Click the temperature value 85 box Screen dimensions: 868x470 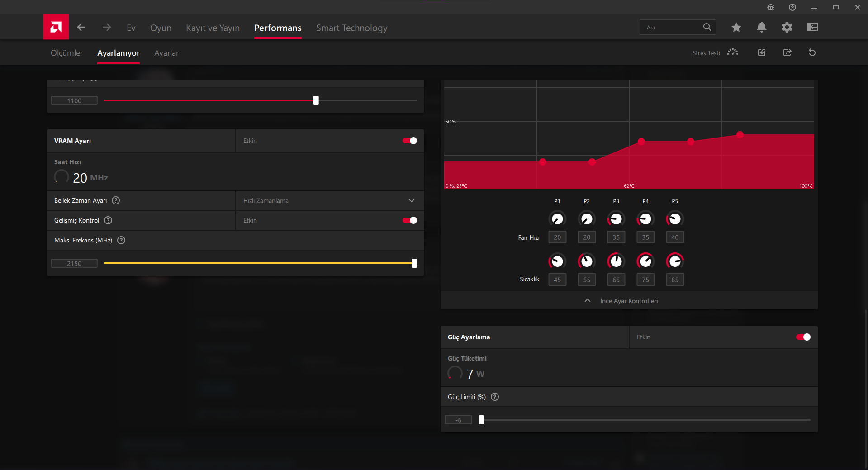[x=675, y=280]
